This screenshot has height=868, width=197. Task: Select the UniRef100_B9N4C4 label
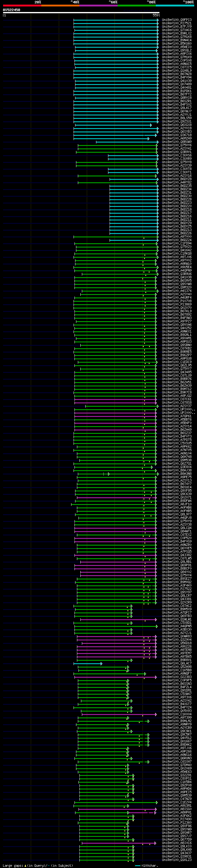point(177,40)
